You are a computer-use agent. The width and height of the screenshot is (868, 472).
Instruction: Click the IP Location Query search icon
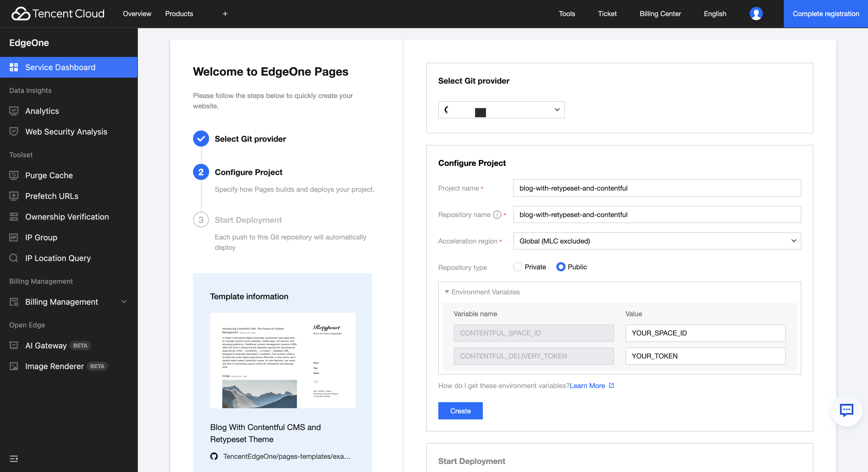click(14, 258)
